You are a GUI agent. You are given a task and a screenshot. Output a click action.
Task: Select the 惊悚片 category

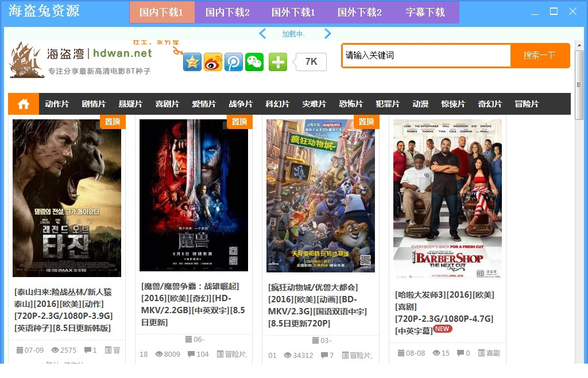[x=453, y=104]
